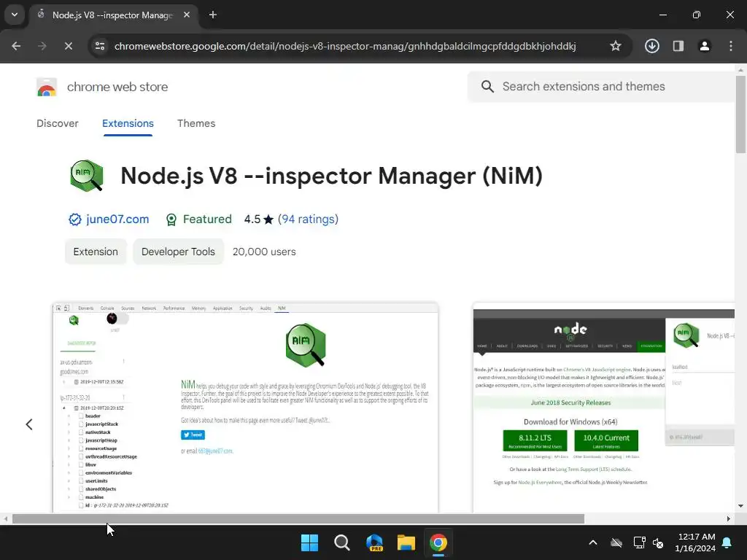The image size is (747, 560).
Task: Open site information icon in address bar
Action: [100, 46]
